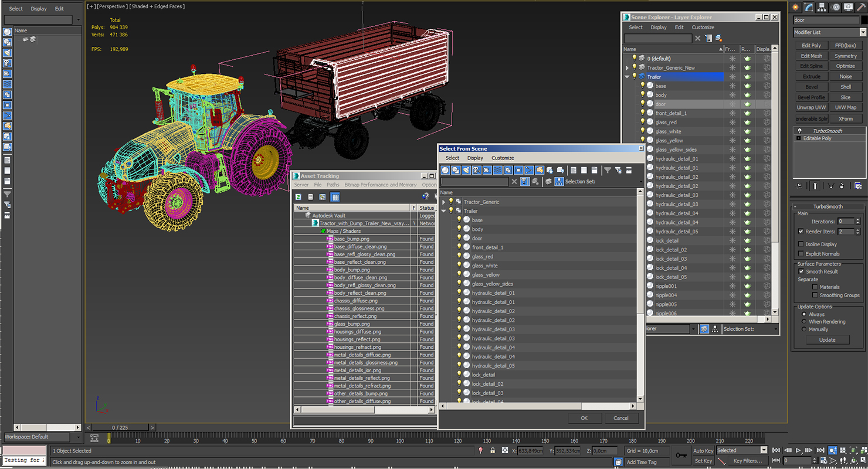Enable Separate by Materials checkbox
The width and height of the screenshot is (868, 469).
coord(815,287)
